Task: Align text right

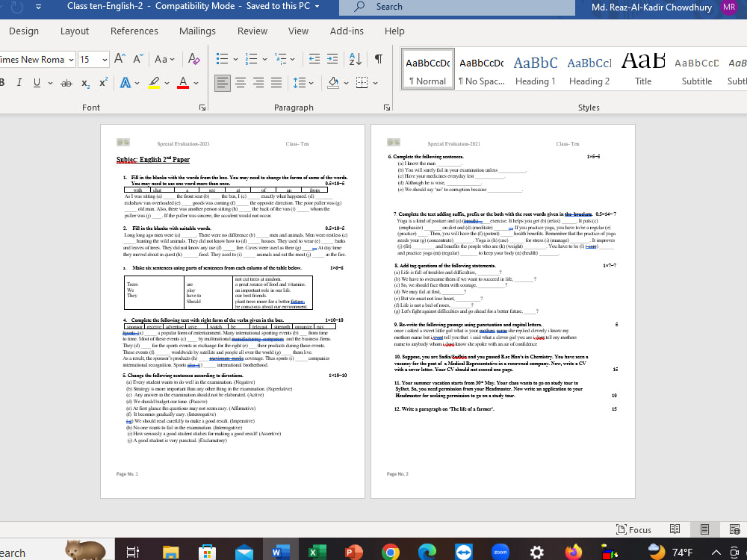Action: click(258, 83)
